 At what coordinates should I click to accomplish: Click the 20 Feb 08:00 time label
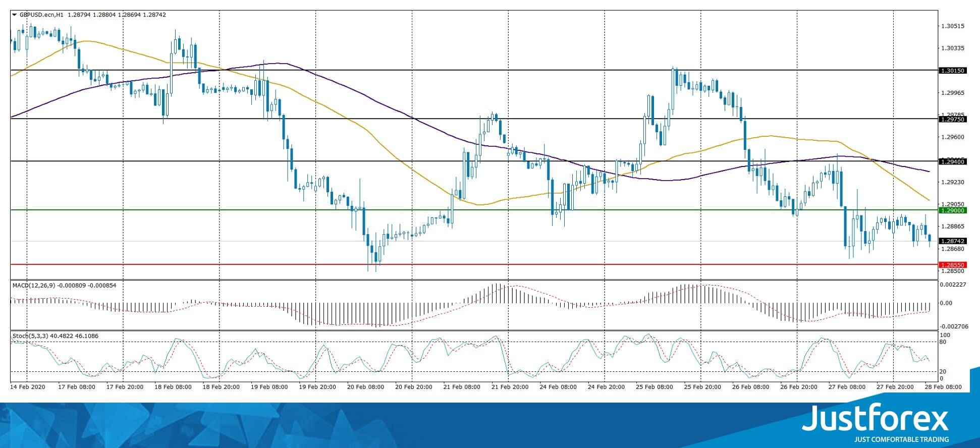coord(365,387)
